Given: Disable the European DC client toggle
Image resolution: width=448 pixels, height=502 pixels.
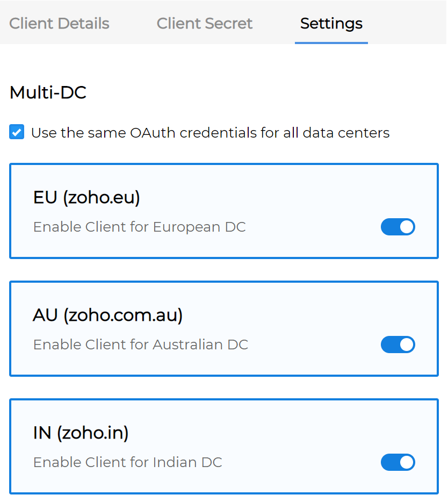Looking at the screenshot, I should pyautogui.click(x=398, y=227).
